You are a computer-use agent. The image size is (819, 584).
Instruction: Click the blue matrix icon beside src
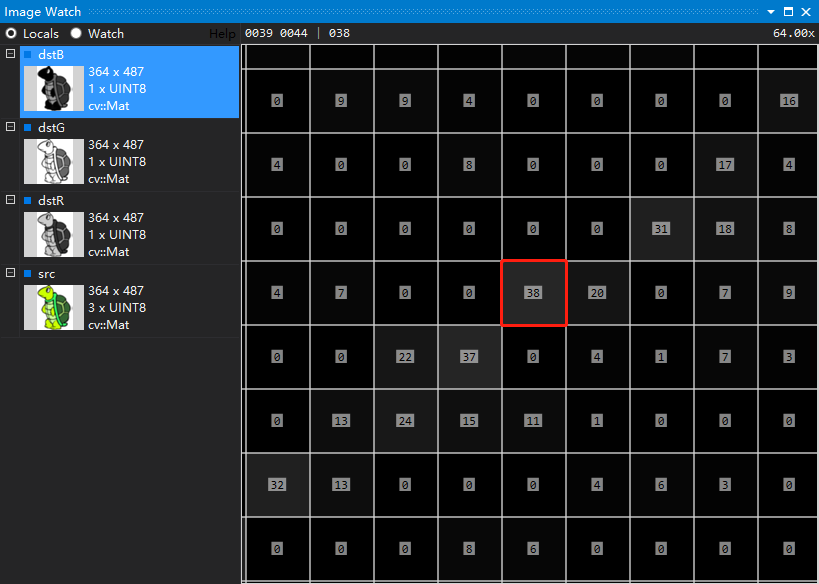click(x=26, y=274)
